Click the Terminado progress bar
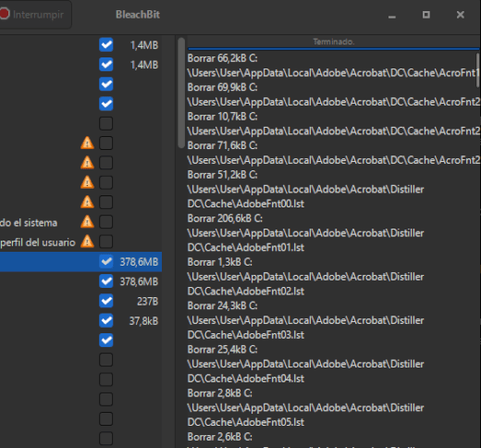 click(x=334, y=43)
